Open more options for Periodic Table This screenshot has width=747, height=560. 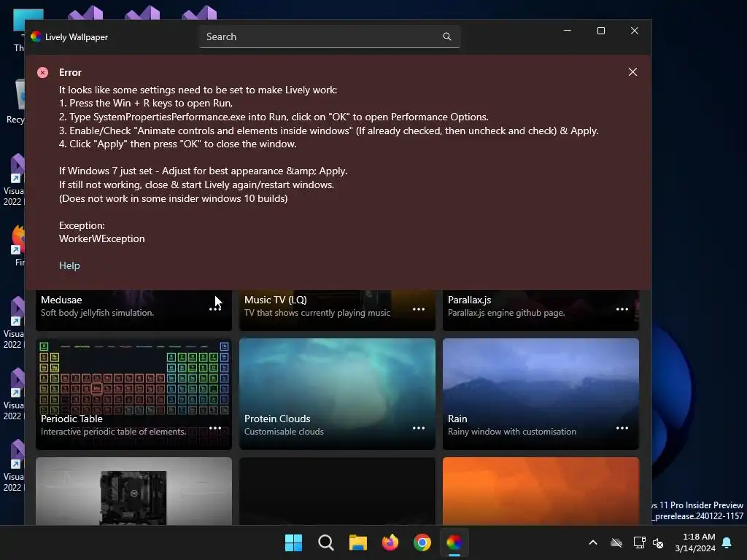[215, 428]
